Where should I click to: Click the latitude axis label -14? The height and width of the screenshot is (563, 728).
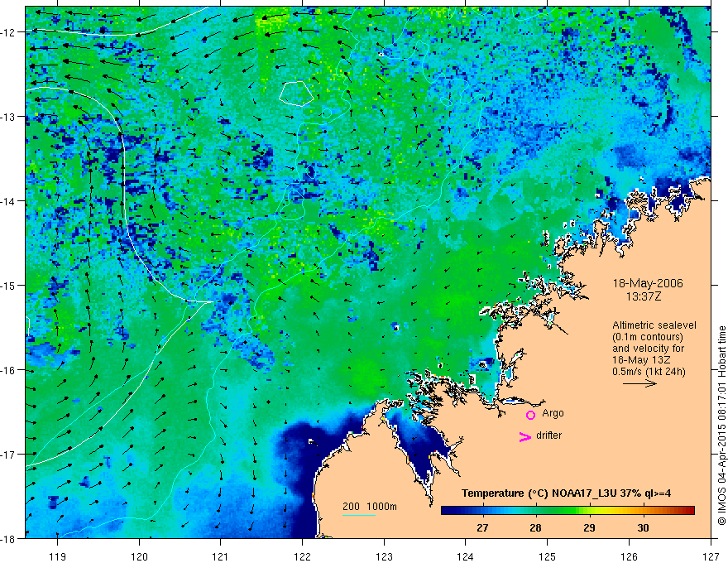point(8,201)
